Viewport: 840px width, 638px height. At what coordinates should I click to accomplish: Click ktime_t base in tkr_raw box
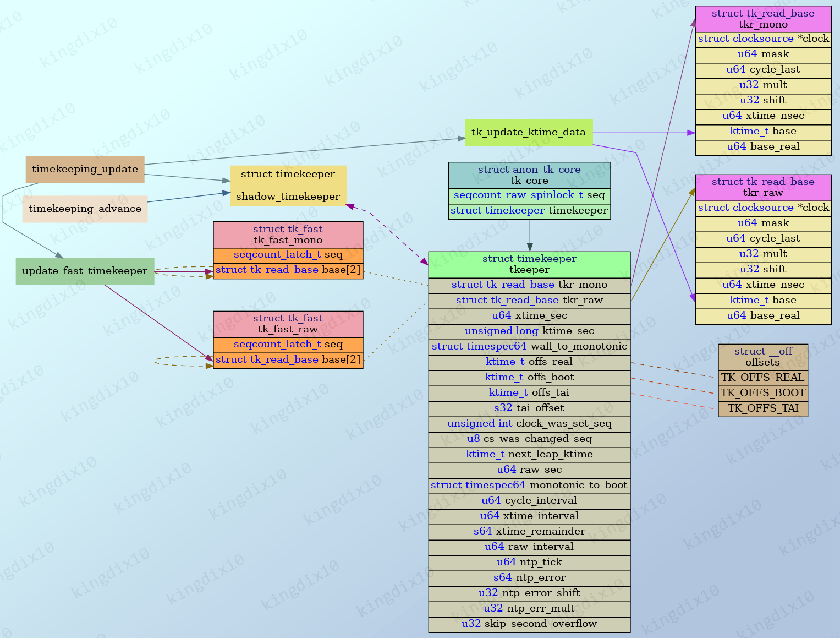point(763,302)
